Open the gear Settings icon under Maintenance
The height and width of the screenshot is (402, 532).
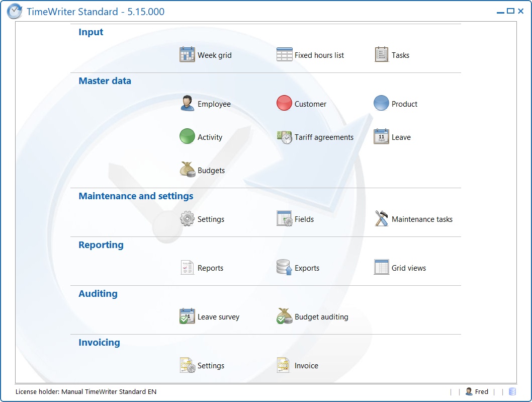pyautogui.click(x=187, y=219)
